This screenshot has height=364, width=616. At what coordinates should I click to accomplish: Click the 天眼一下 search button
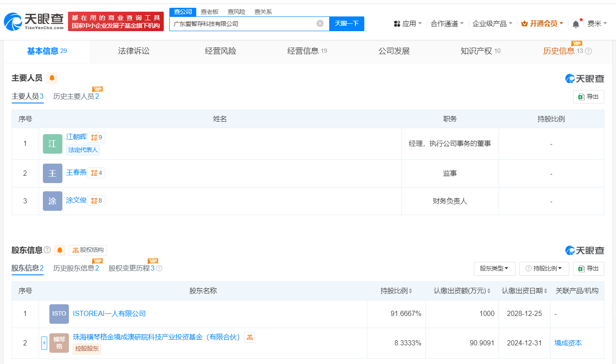point(347,23)
